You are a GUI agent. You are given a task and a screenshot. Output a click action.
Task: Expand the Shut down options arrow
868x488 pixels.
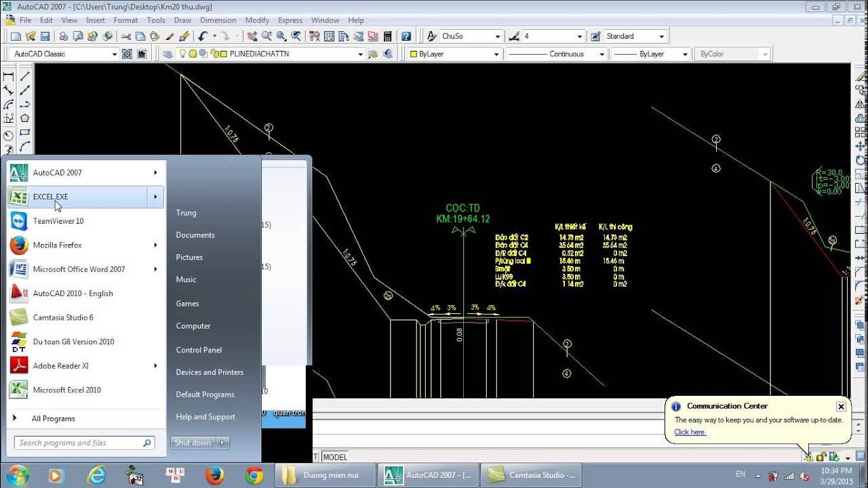click(222, 443)
